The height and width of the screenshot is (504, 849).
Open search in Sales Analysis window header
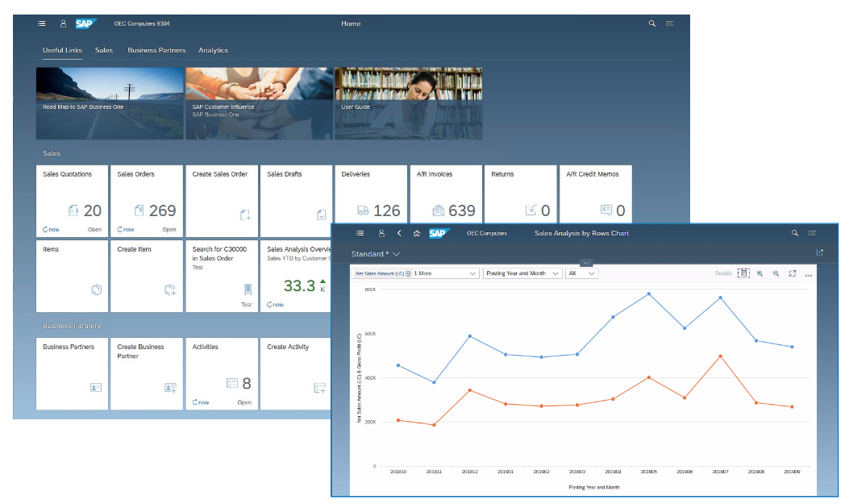pos(795,233)
